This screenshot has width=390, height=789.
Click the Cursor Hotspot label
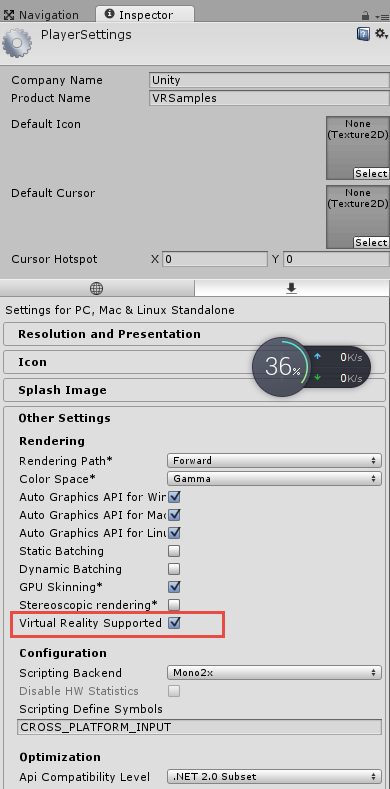pyautogui.click(x=54, y=260)
